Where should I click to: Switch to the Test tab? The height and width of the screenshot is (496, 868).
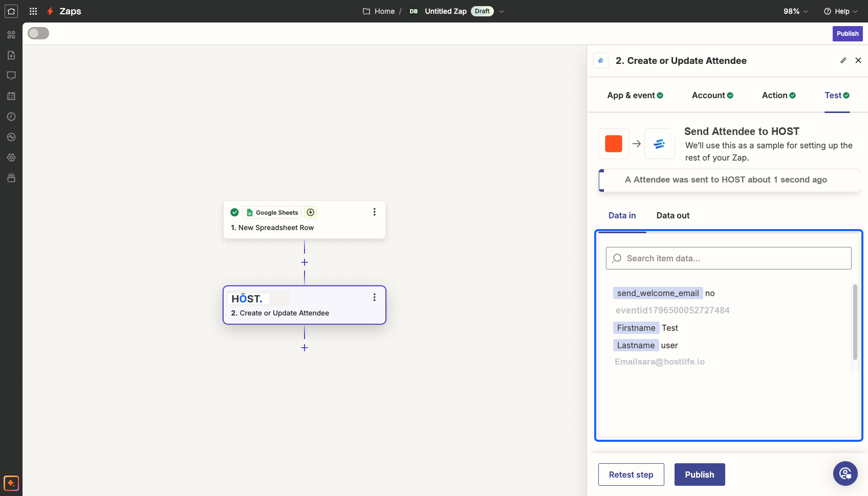coord(837,95)
